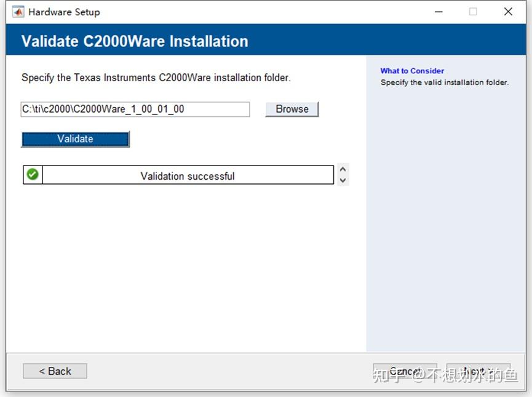Click the MATLAB icon in title bar
532x397 pixels.
(18, 12)
